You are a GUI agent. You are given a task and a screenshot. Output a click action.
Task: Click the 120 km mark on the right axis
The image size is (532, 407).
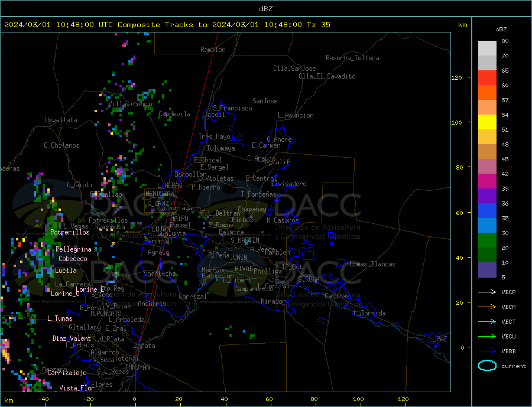[x=457, y=77]
